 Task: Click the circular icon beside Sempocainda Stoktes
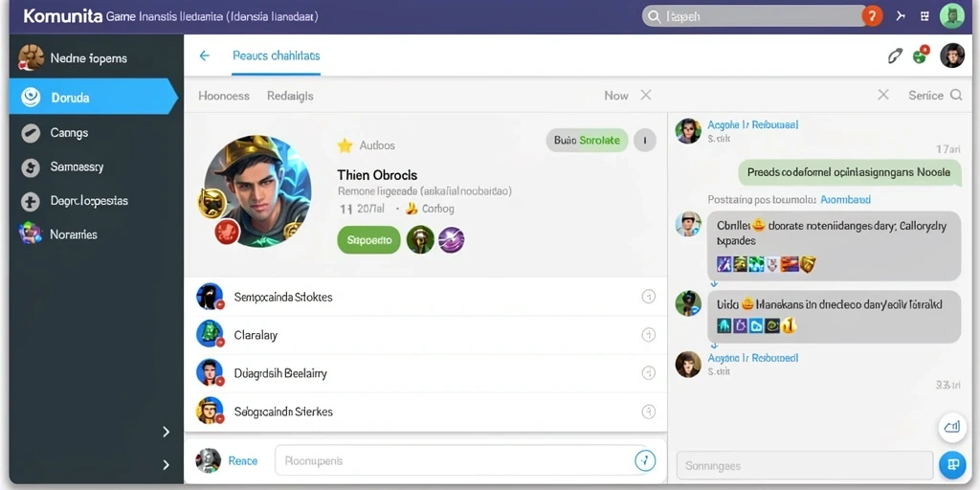(649, 297)
